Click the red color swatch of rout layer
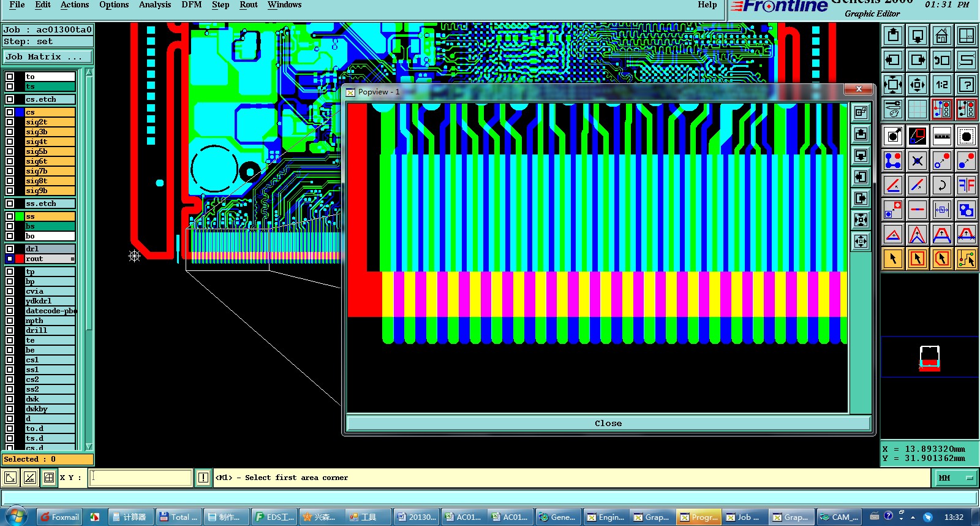Viewport: 980px width, 526px height. 20,259
